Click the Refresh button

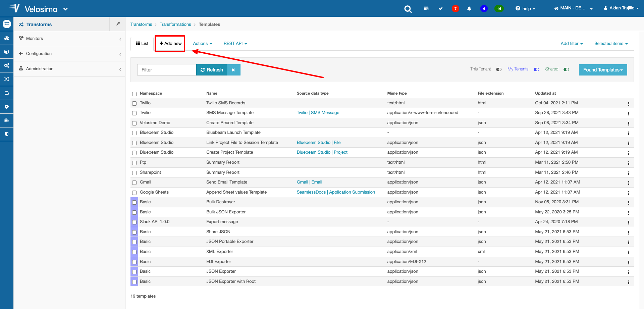click(212, 70)
